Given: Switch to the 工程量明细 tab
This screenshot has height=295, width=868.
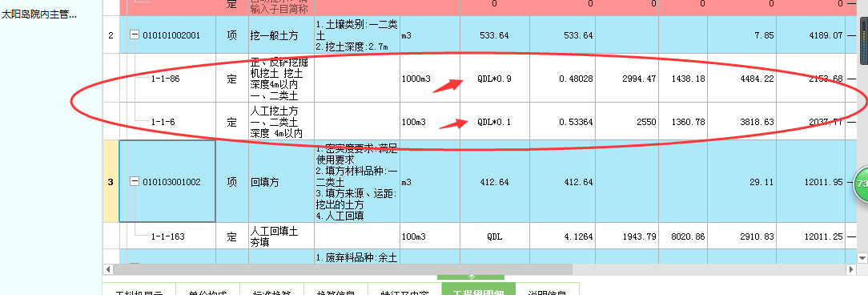Looking at the screenshot, I should coord(478,289).
